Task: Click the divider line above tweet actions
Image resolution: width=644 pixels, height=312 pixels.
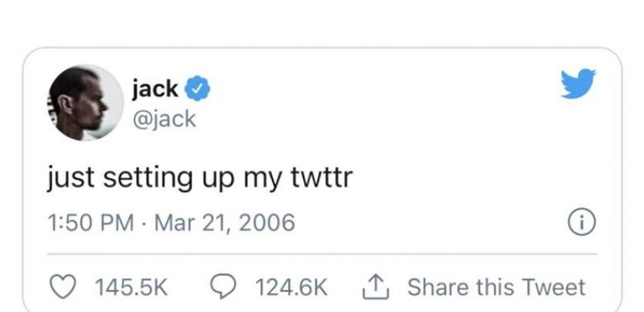Action: (x=322, y=253)
